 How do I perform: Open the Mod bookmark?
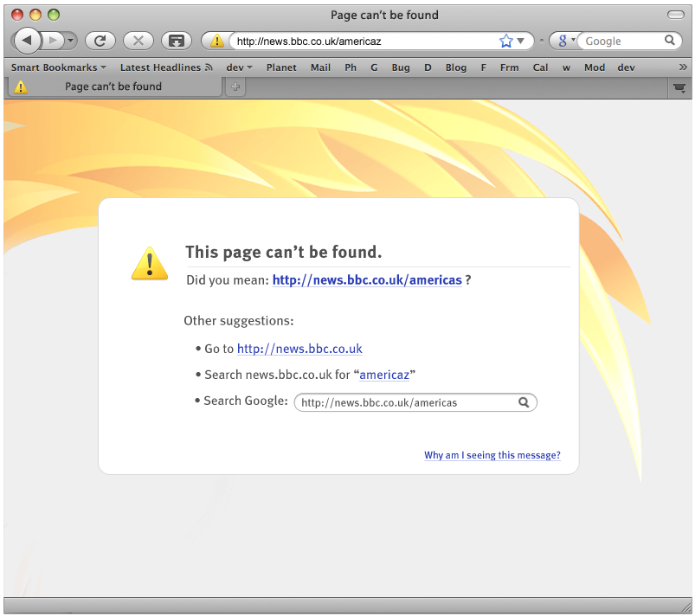pos(595,67)
